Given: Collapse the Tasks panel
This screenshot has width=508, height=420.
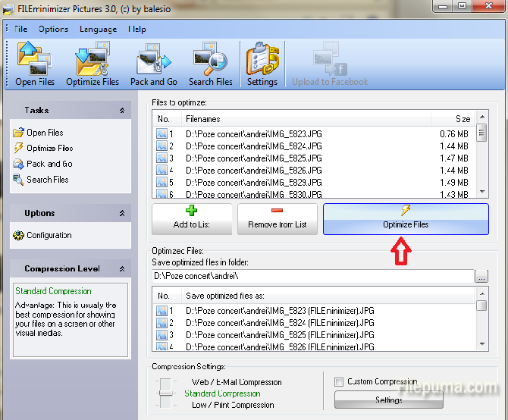Looking at the screenshot, I should [122, 111].
